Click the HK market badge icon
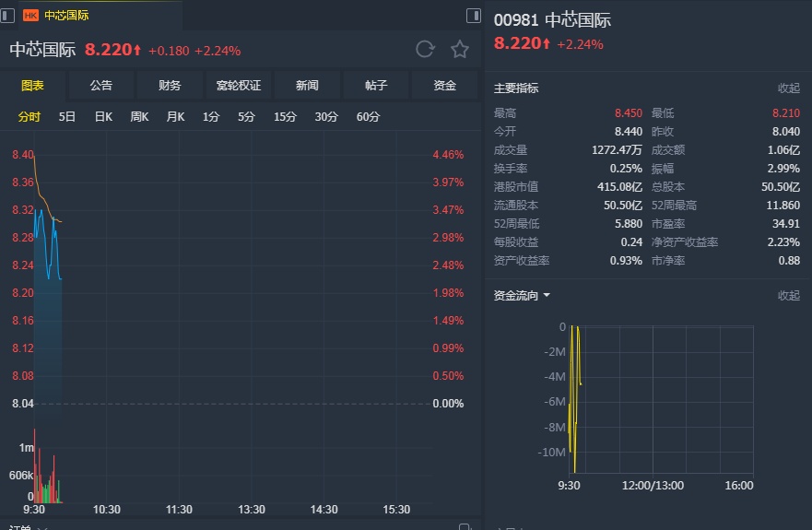812x530 pixels. pos(30,15)
